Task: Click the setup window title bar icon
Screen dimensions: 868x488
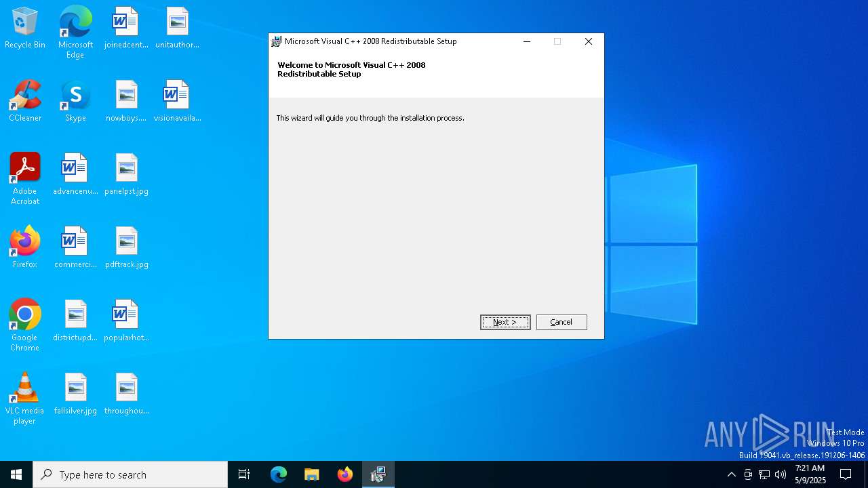Action: pos(277,41)
